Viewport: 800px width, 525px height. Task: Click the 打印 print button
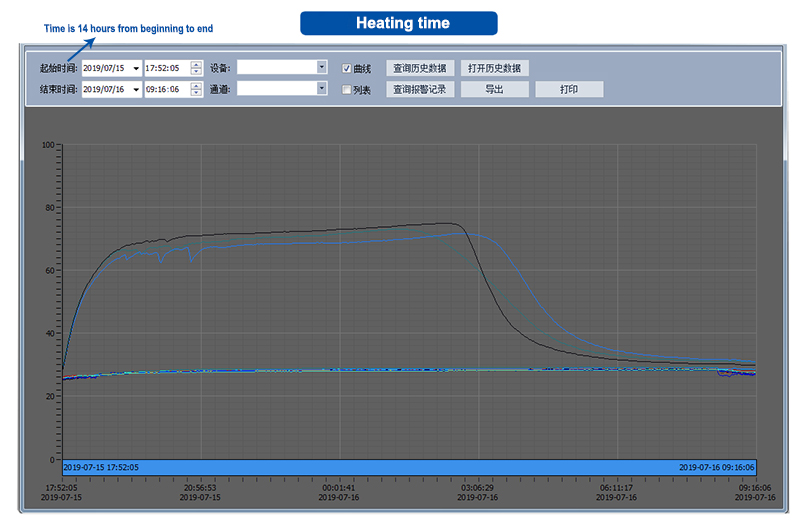[x=569, y=89]
